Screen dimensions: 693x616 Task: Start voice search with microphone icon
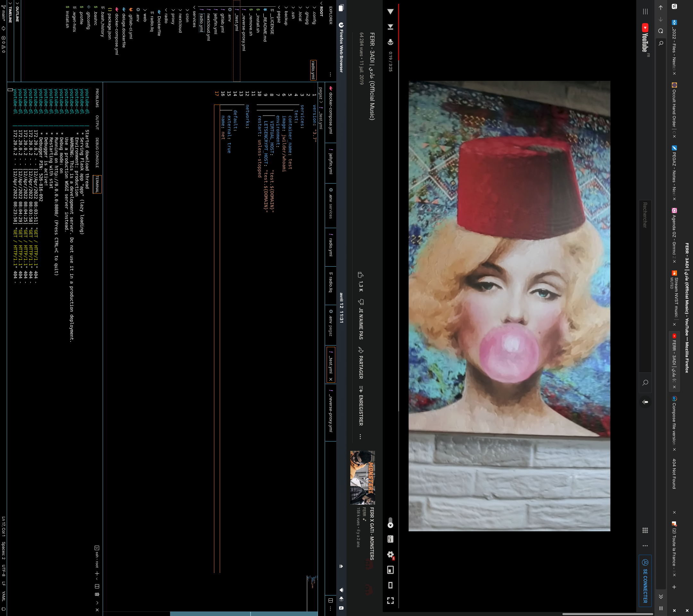[645, 402]
